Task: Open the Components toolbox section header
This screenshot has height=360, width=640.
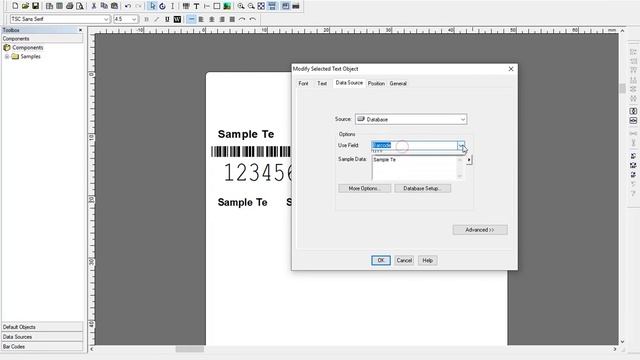Action: 42,39
